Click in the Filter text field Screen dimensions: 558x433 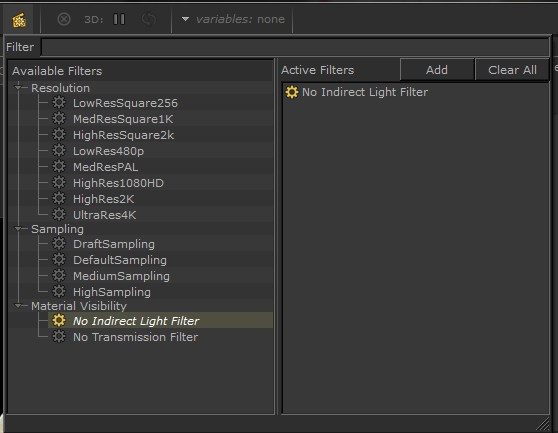295,47
